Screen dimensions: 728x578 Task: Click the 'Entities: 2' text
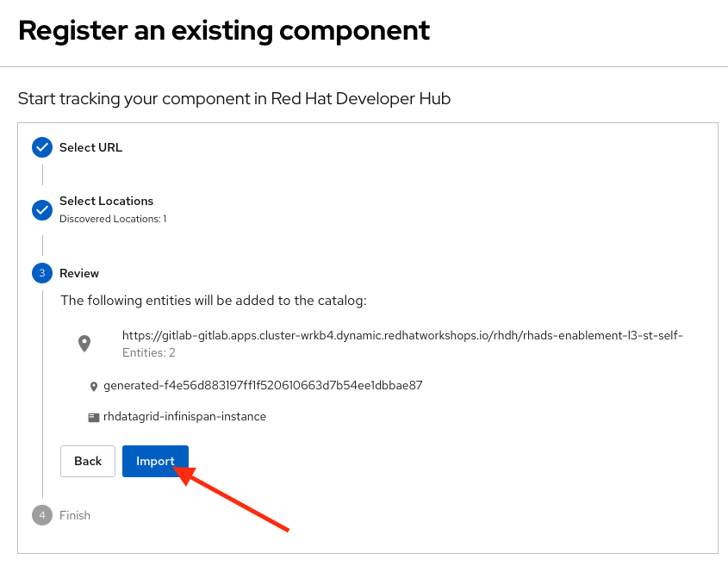point(148,353)
